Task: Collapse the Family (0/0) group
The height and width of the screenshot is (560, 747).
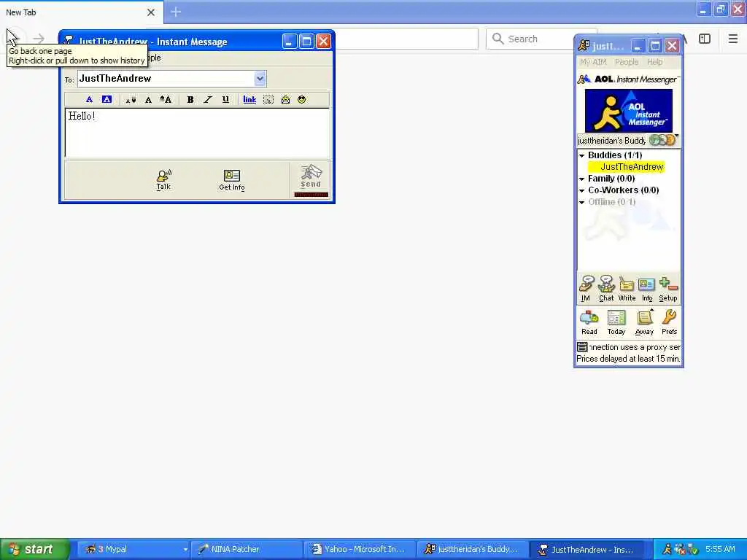Action: [x=581, y=179]
